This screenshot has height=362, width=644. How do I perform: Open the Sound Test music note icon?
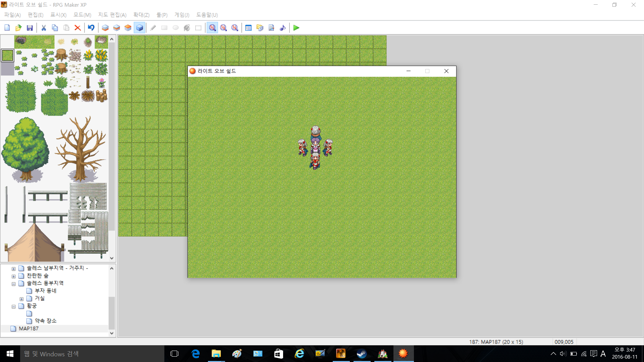(283, 28)
